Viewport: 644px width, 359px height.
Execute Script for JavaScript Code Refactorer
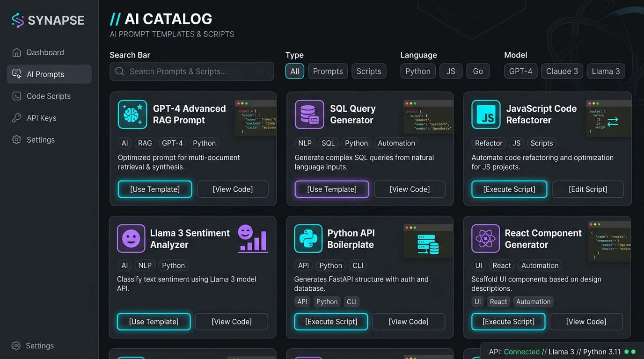click(x=509, y=189)
